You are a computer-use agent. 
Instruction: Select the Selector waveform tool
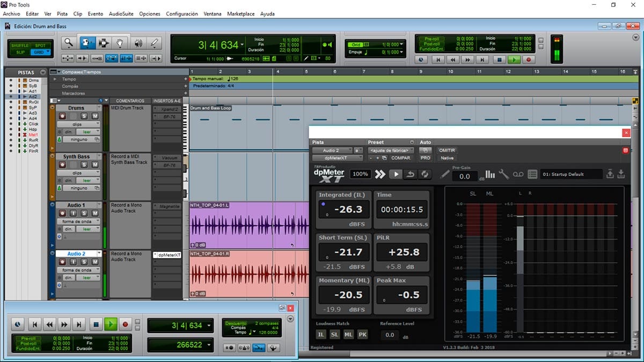click(104, 43)
